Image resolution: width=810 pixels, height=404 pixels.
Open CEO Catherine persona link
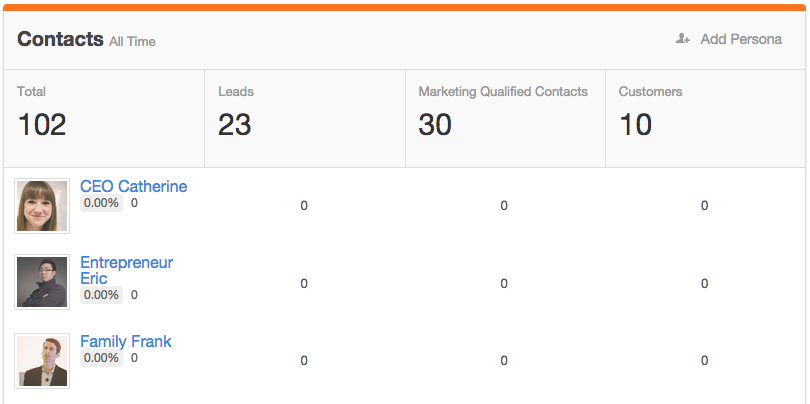(x=133, y=186)
